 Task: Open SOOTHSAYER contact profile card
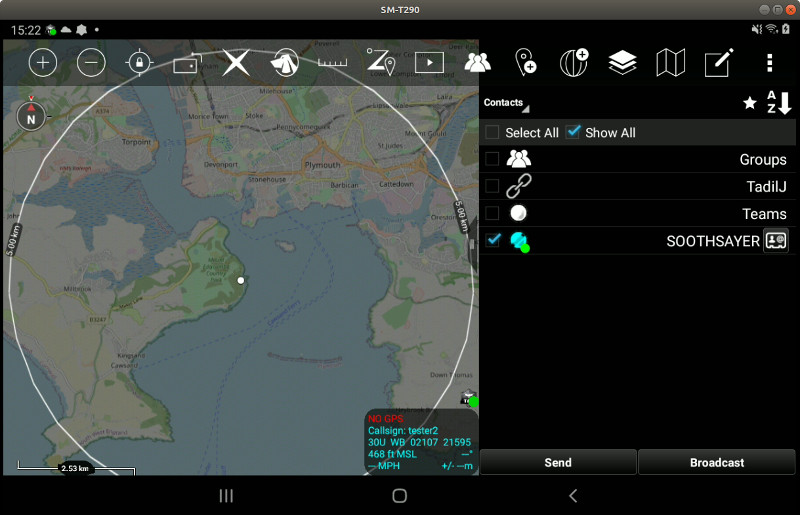(776, 240)
